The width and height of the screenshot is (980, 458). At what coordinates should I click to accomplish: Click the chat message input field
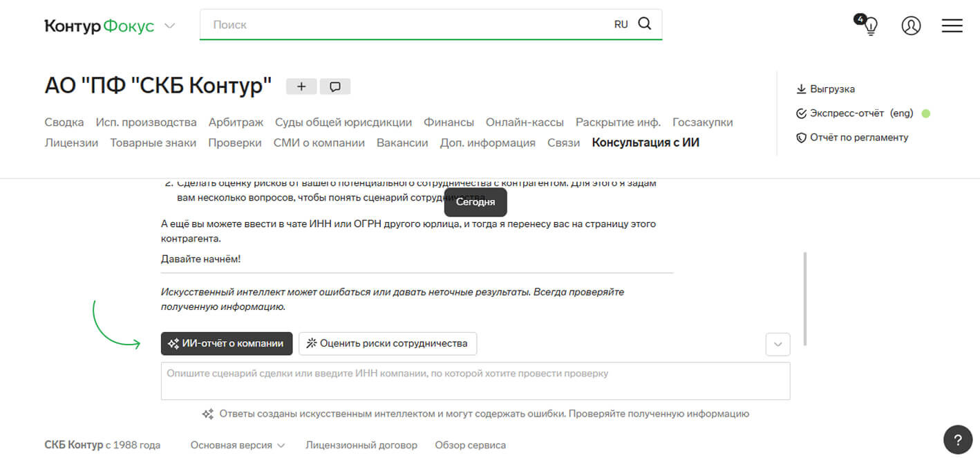coord(475,381)
